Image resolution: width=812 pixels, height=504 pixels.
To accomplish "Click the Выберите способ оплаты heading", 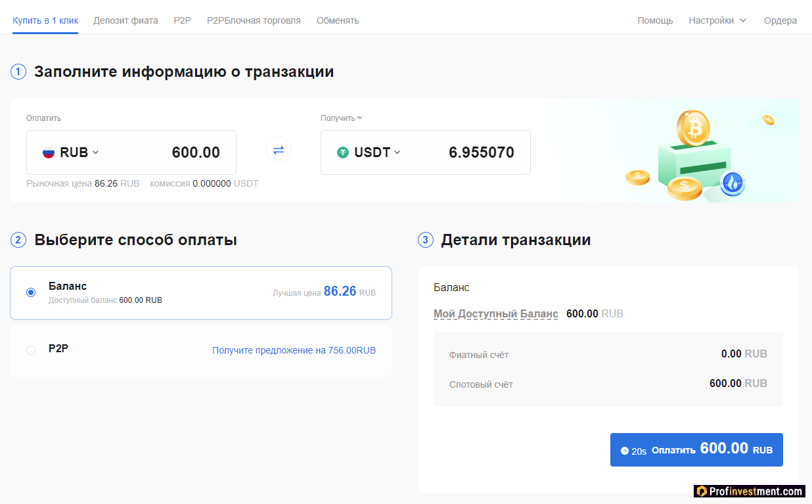I will coord(135,240).
